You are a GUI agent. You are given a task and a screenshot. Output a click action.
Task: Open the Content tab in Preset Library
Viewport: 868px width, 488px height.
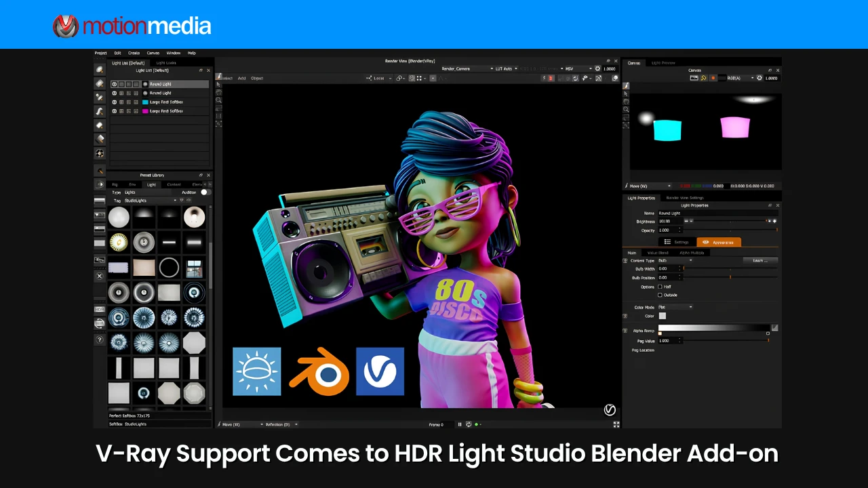click(174, 184)
